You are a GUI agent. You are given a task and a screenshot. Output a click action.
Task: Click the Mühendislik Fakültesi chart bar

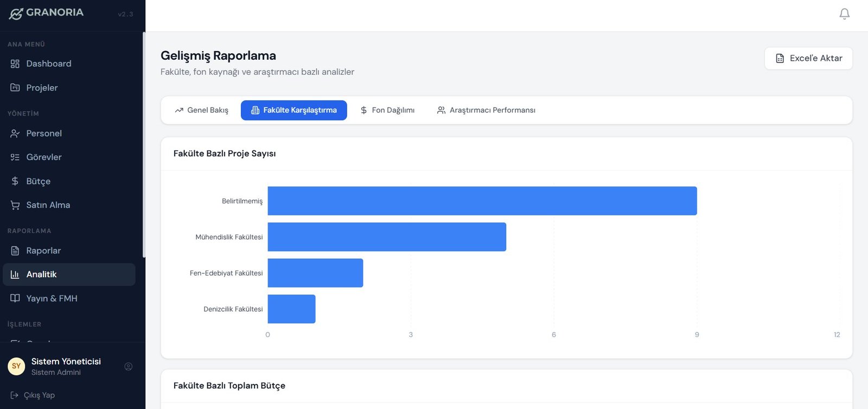click(386, 237)
